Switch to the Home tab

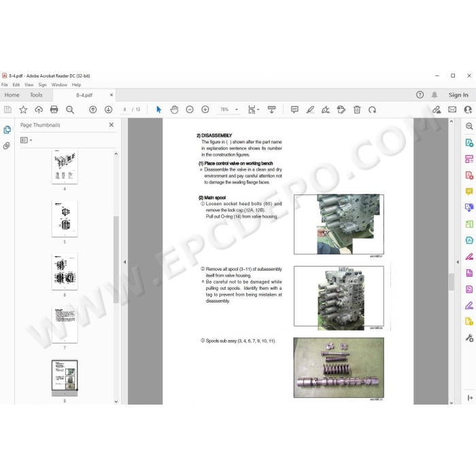(12, 95)
